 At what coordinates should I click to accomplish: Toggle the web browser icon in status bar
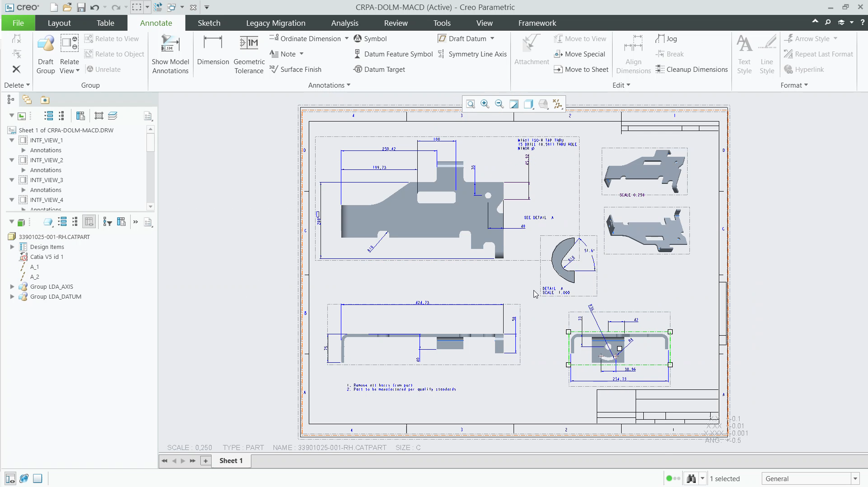pos(24,478)
